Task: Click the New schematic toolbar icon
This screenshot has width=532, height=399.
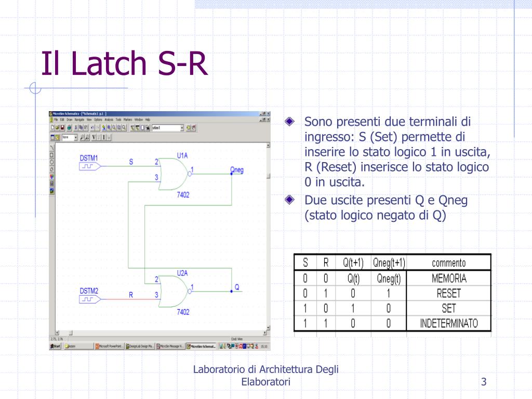Action: click(52, 128)
